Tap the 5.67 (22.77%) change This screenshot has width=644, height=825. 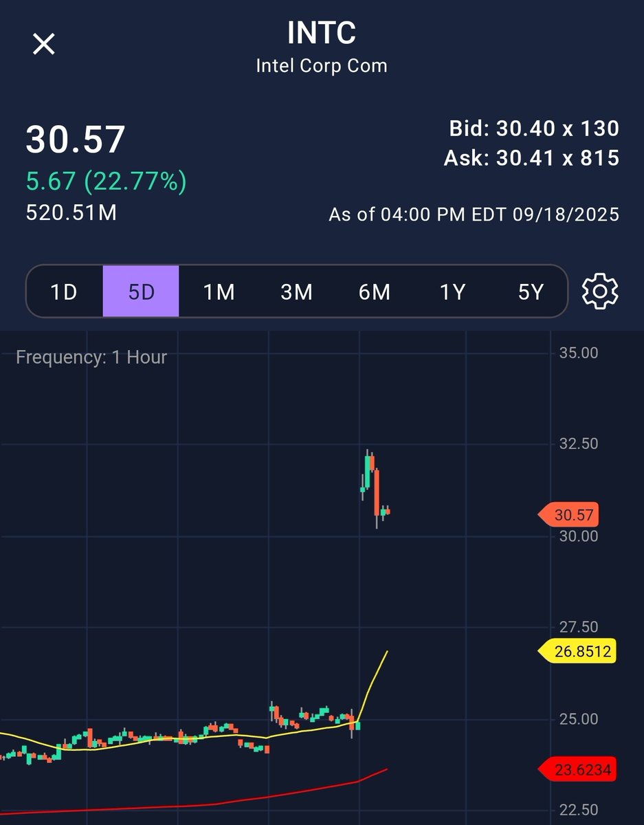tap(106, 181)
